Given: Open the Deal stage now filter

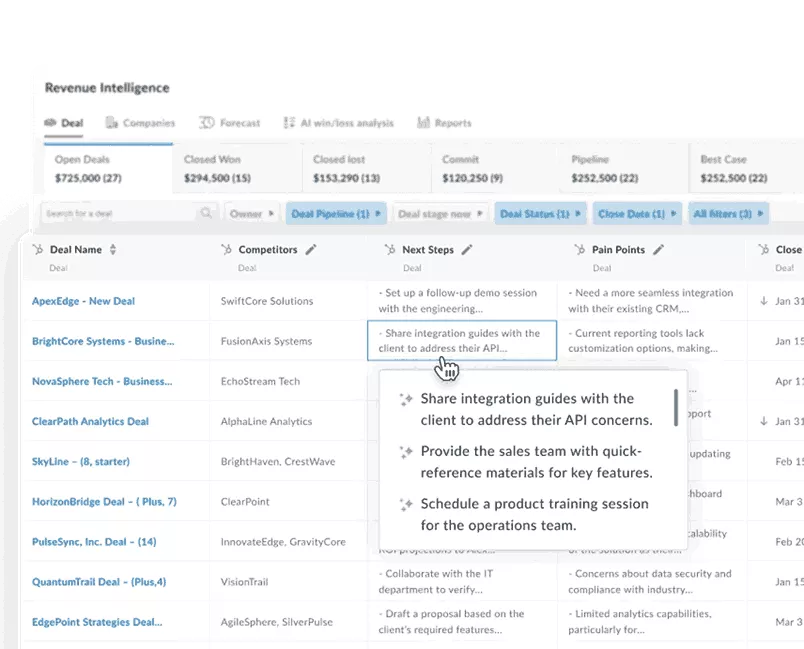Looking at the screenshot, I should point(440,214).
